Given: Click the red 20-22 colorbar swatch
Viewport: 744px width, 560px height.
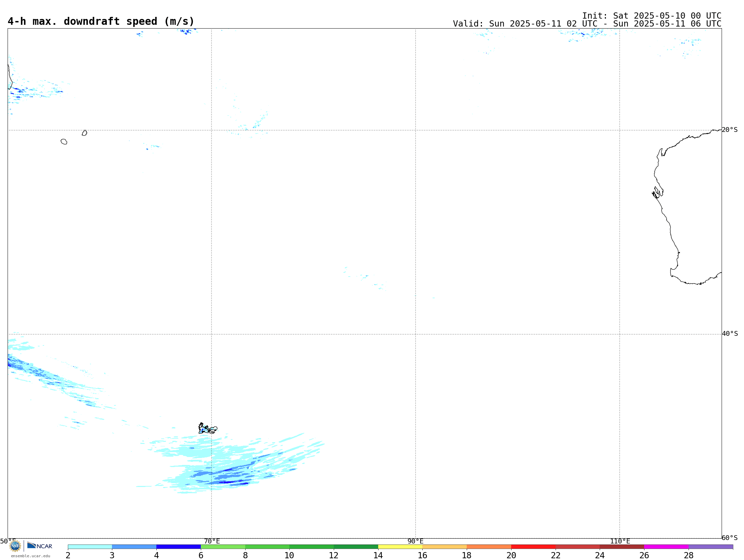Looking at the screenshot, I should pyautogui.click(x=533, y=547).
